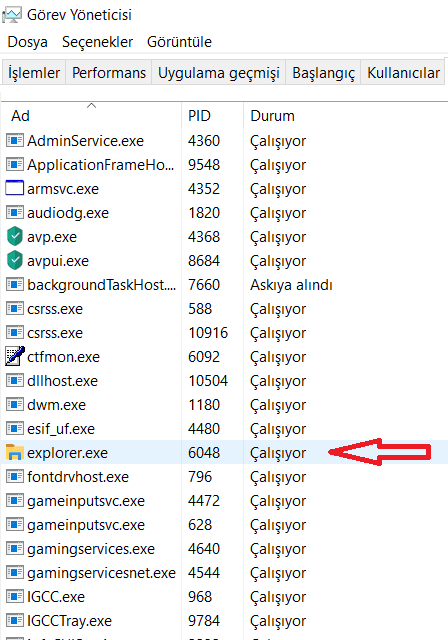
Task: Click PID 1820 cell
Action: (204, 213)
